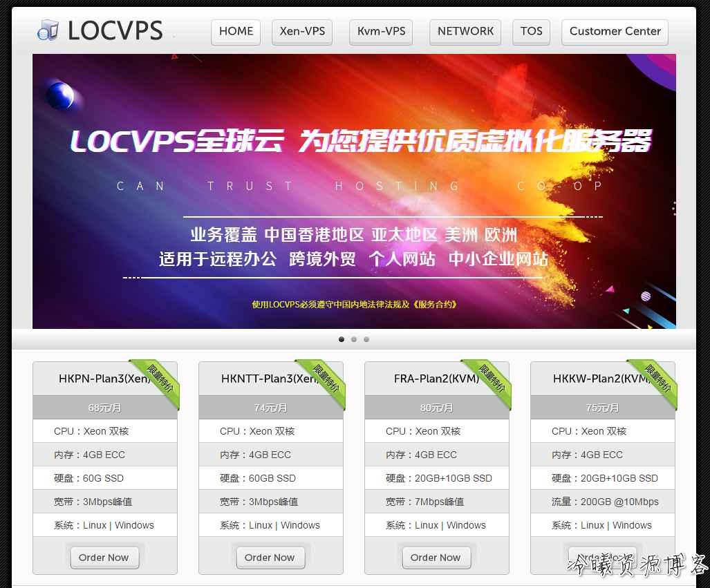Click the 74元/月 price label
Viewport: 710px width, 588px height.
(270, 408)
